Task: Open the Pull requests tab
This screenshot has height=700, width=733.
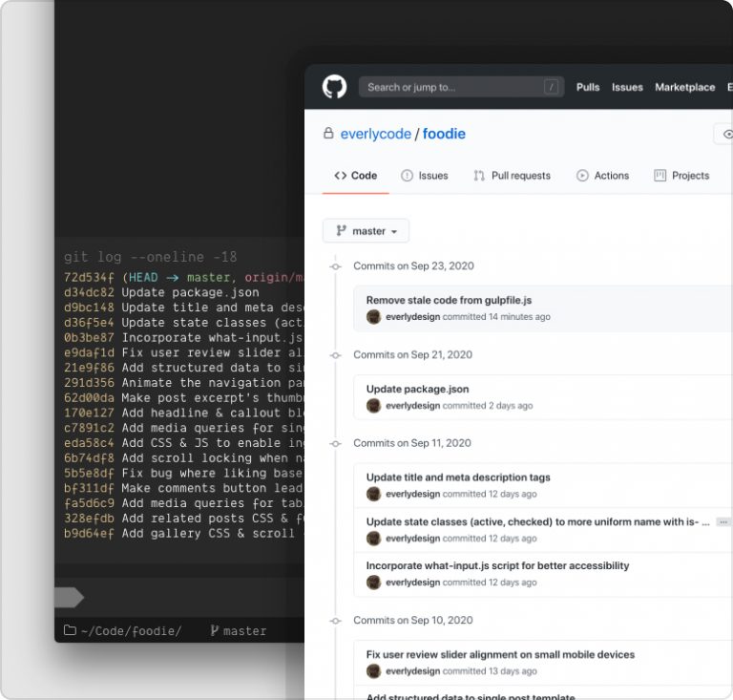Action: click(512, 176)
